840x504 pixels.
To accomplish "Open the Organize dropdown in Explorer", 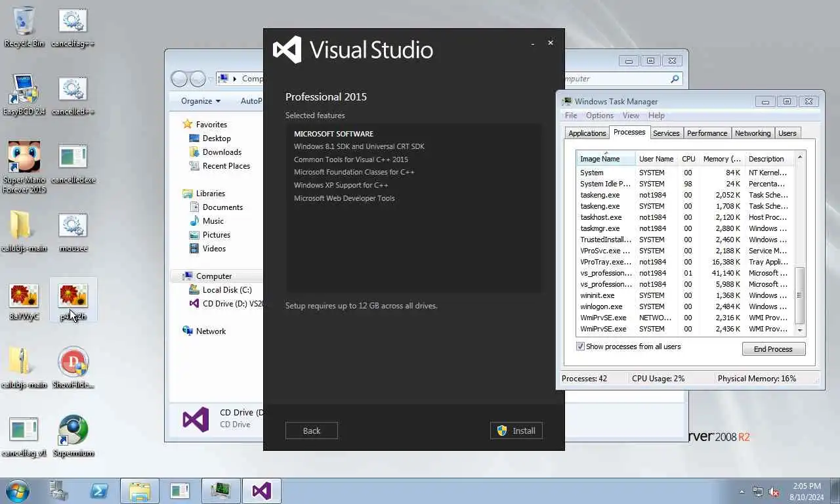I will [x=201, y=101].
